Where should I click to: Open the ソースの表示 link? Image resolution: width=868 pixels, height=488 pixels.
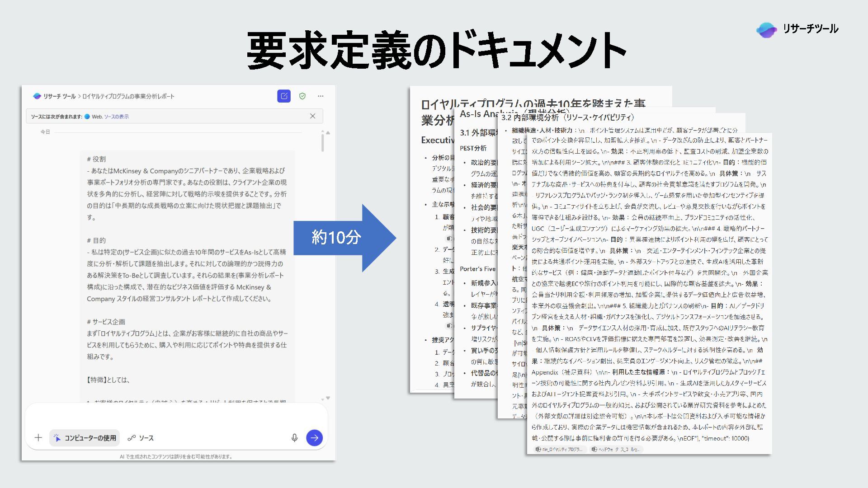point(116,117)
